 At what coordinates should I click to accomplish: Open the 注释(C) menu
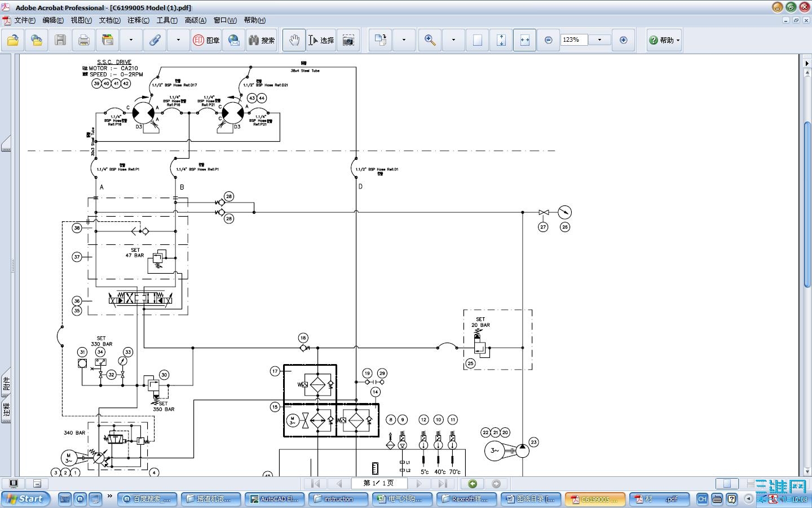[x=138, y=20]
